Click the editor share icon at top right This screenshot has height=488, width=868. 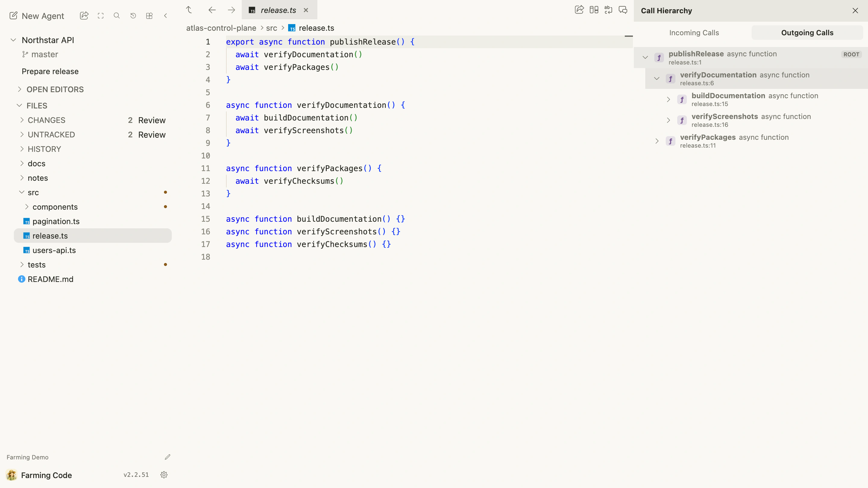point(579,10)
